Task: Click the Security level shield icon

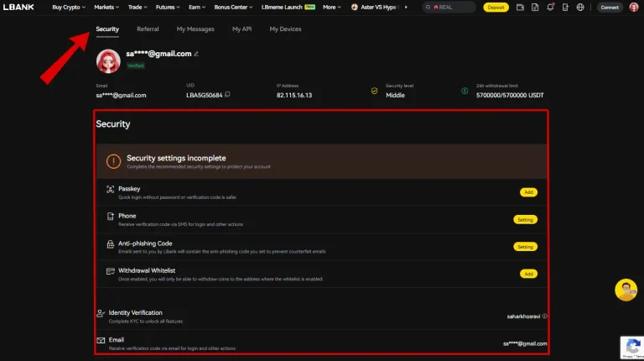Action: click(x=374, y=91)
